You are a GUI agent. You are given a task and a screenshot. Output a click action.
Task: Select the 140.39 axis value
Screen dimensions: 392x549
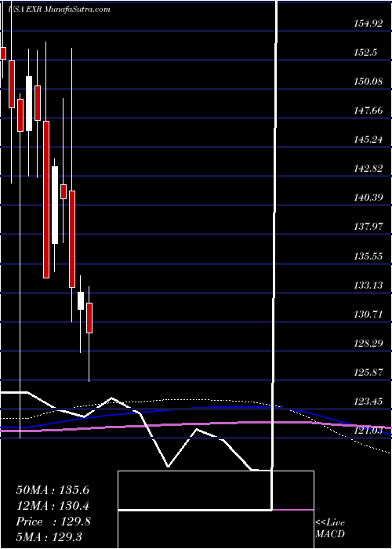click(x=368, y=198)
